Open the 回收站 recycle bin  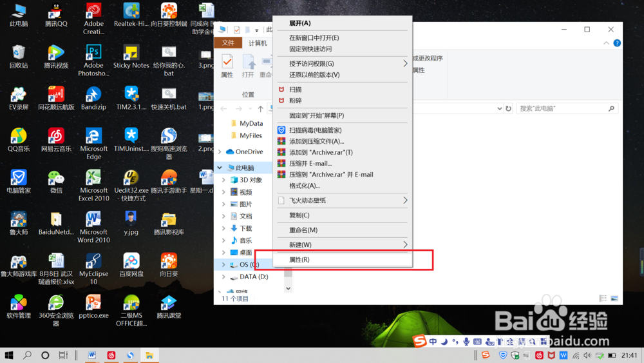coord(19,57)
